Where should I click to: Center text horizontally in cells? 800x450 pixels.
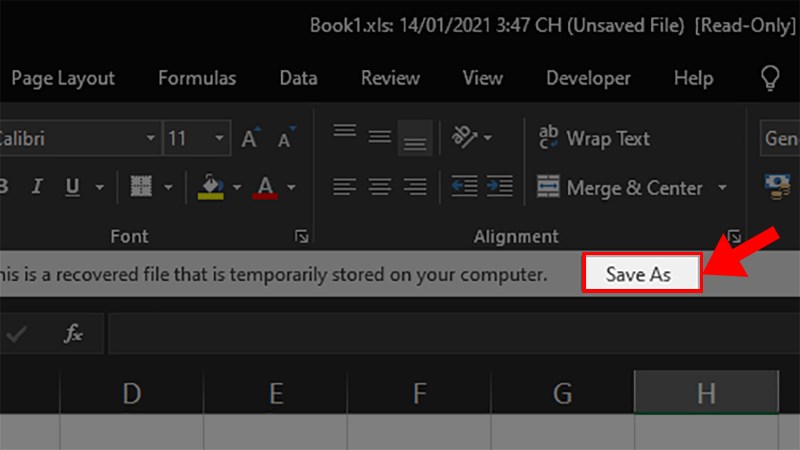click(x=379, y=187)
